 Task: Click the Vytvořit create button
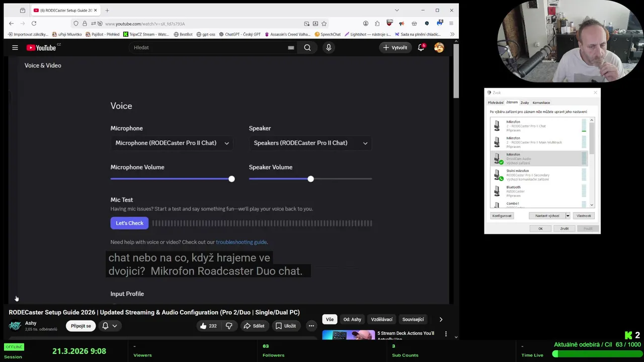click(395, 47)
